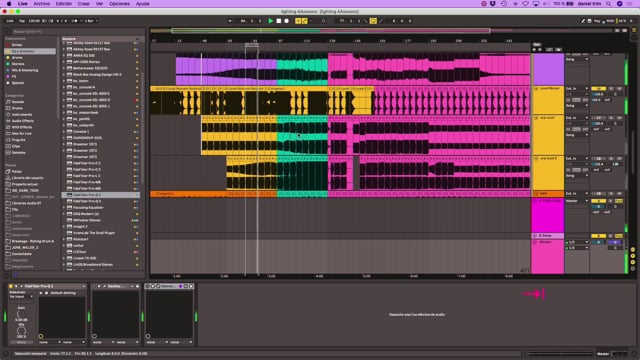The width and height of the screenshot is (640, 360).
Task: Toggle Post button on return A
Action: tap(619, 201)
